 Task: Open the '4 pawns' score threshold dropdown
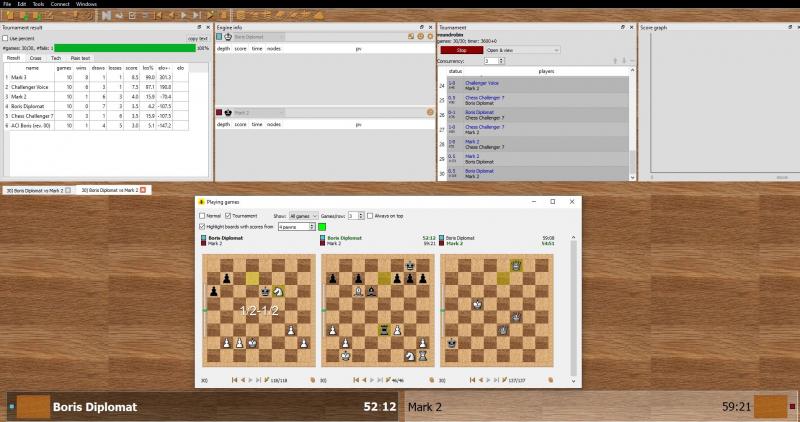296,227
